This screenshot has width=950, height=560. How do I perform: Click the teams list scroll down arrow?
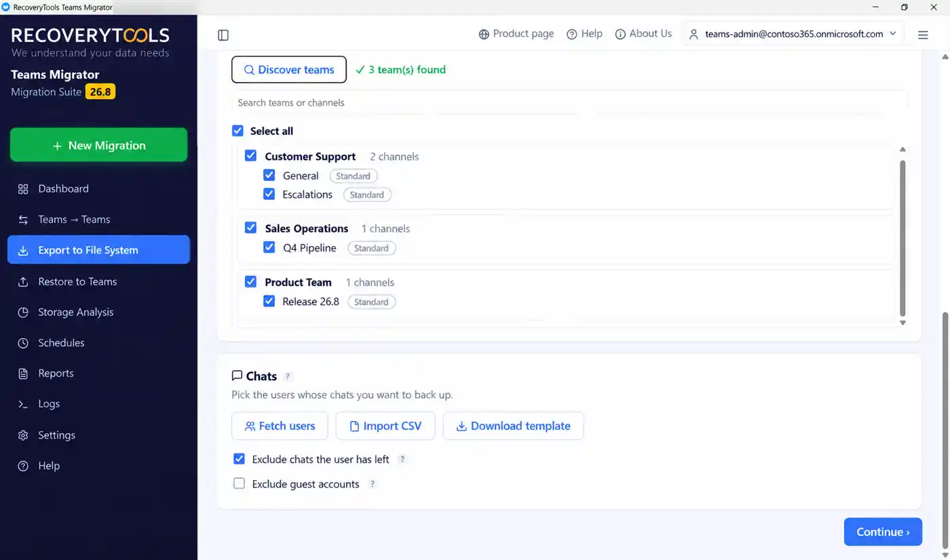[902, 323]
